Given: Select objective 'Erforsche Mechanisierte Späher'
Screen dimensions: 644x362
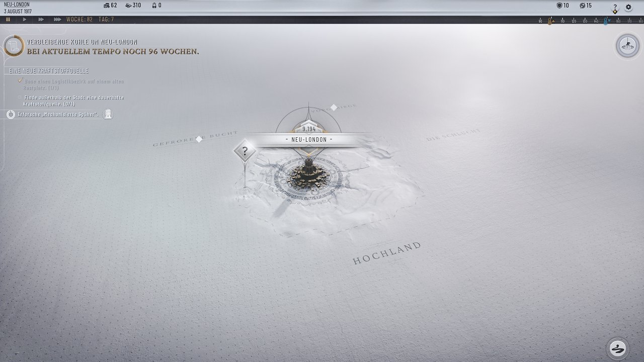Looking at the screenshot, I should tap(58, 115).
